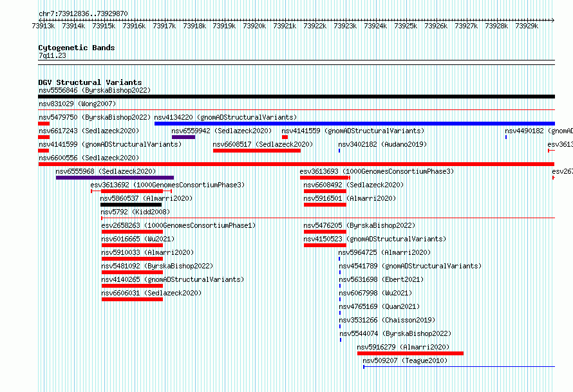Click the nsv5631698 (Ebert2021) label
573x392 pixels.
[x=381, y=279]
